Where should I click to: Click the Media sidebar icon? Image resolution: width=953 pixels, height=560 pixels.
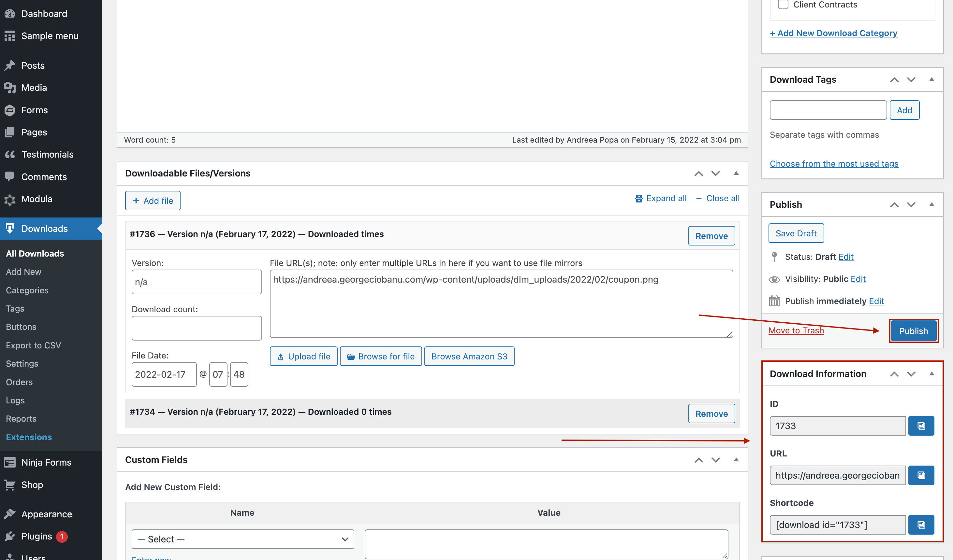pos(10,87)
